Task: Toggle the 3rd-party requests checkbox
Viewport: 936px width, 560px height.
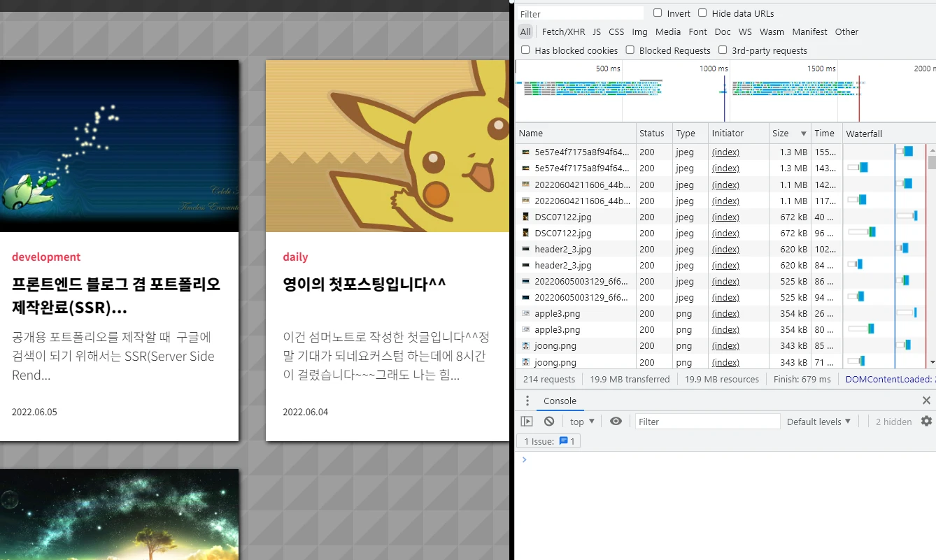Action: point(723,50)
